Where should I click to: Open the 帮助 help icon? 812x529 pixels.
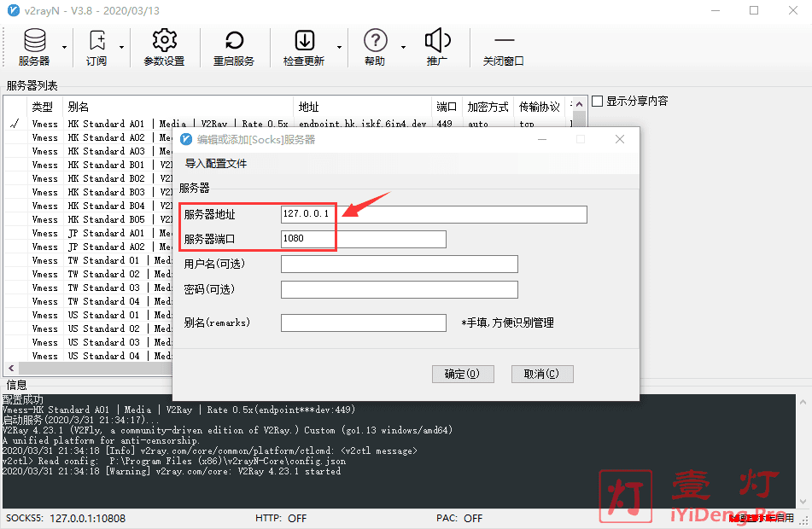tap(375, 47)
